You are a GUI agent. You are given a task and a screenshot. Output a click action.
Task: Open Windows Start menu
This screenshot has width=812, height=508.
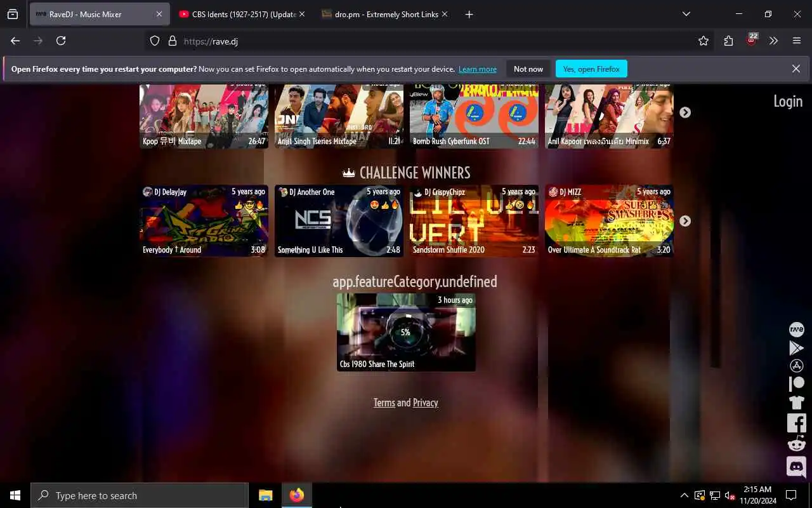[15, 495]
